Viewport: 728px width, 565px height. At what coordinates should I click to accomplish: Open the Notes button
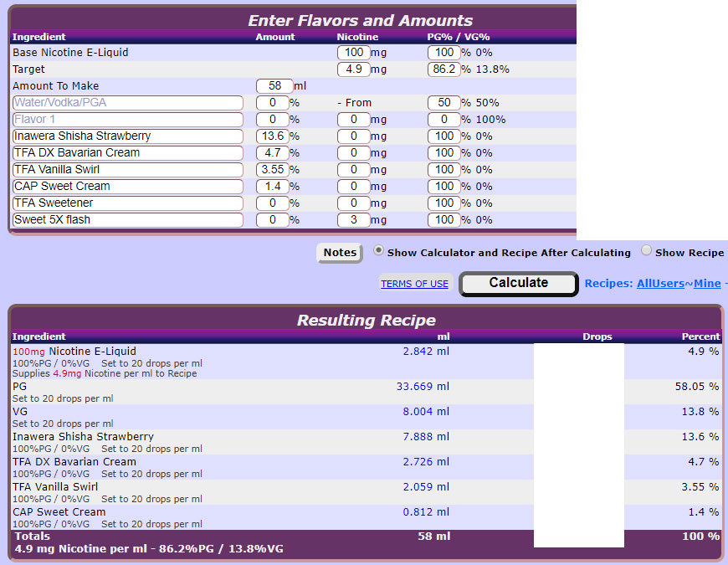(340, 253)
